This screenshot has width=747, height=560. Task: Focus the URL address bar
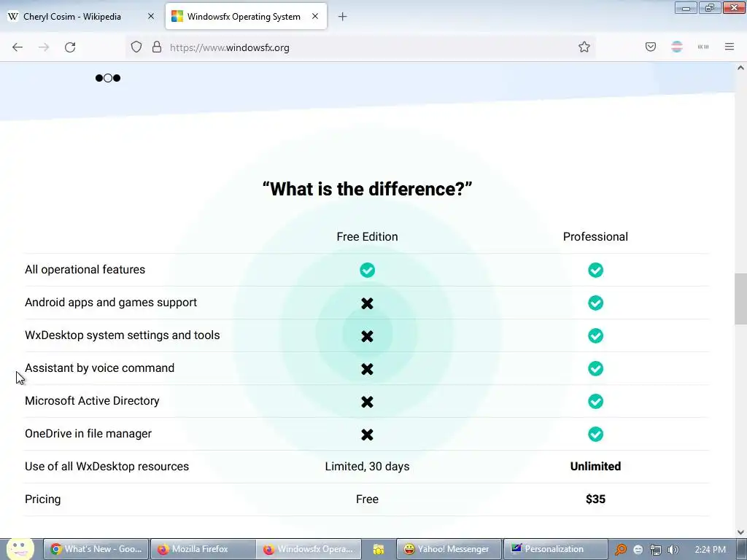[x=362, y=47]
